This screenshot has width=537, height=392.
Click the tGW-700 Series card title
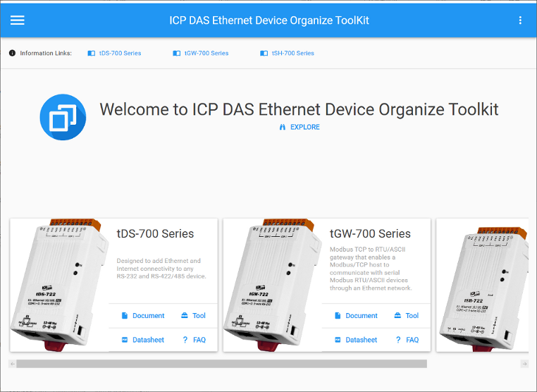370,233
